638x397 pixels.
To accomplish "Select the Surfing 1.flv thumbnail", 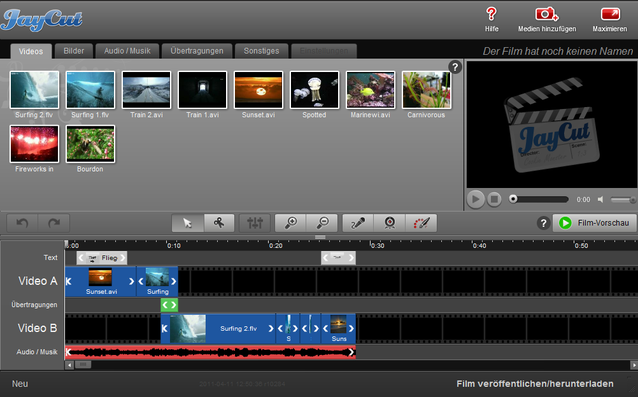I will click(x=90, y=90).
